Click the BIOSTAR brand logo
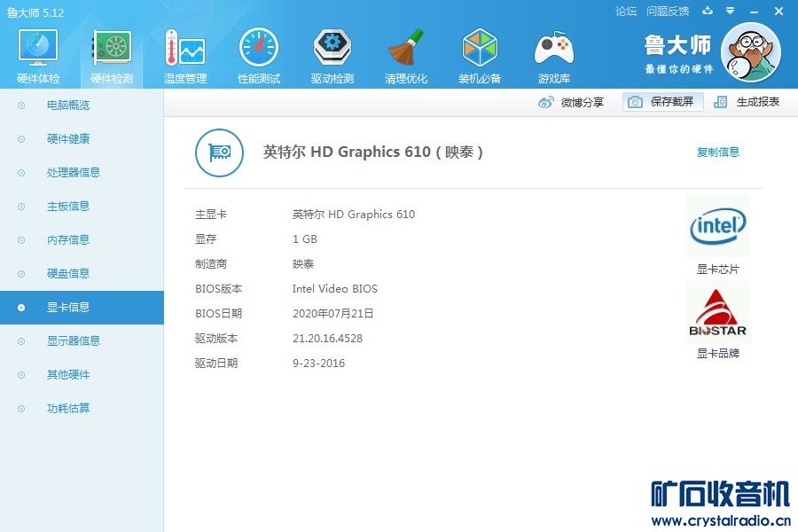Screen dimensions: 798x532 pyautogui.click(x=717, y=313)
